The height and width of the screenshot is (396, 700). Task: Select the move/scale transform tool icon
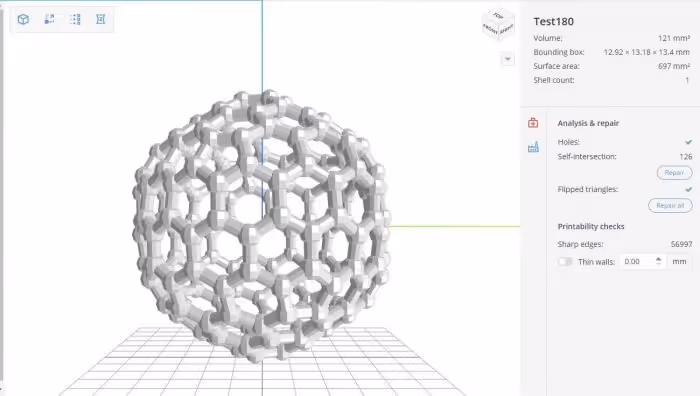coord(49,19)
